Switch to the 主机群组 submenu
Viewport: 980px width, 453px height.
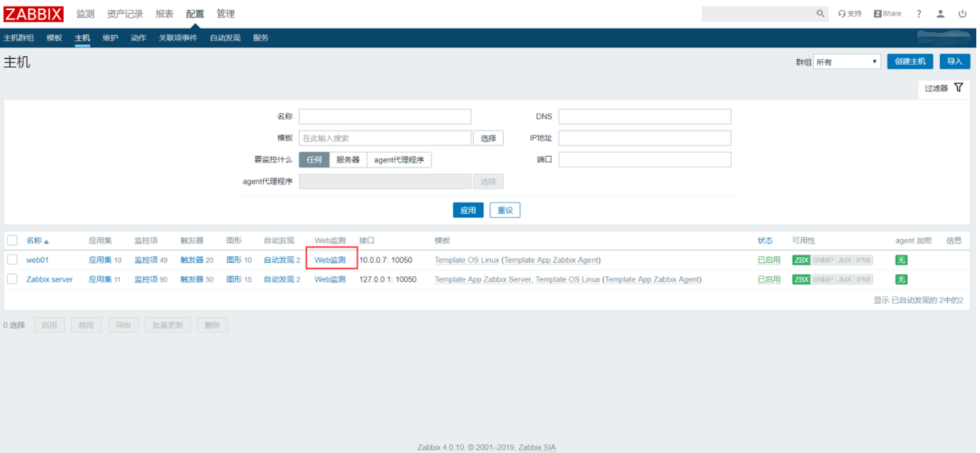[18, 38]
